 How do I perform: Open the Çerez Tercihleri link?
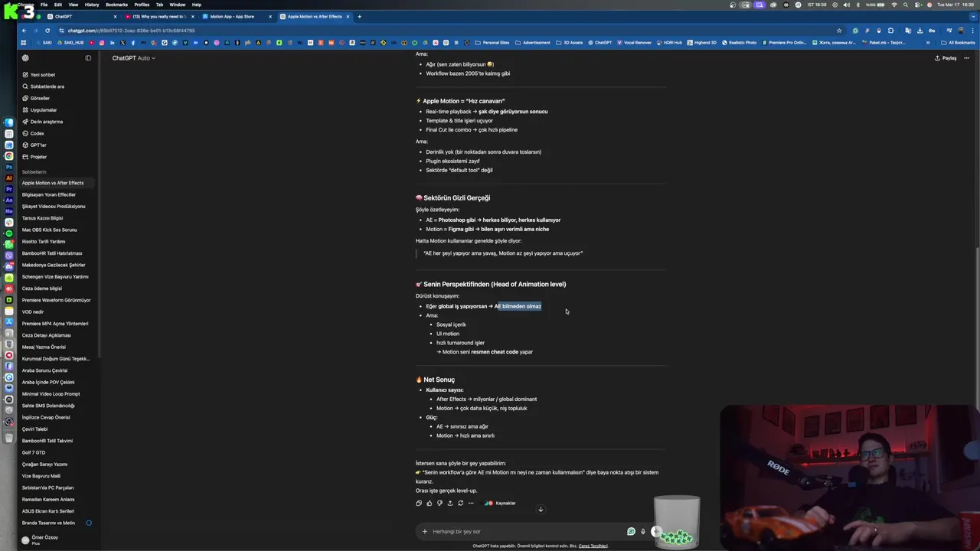tap(593, 546)
